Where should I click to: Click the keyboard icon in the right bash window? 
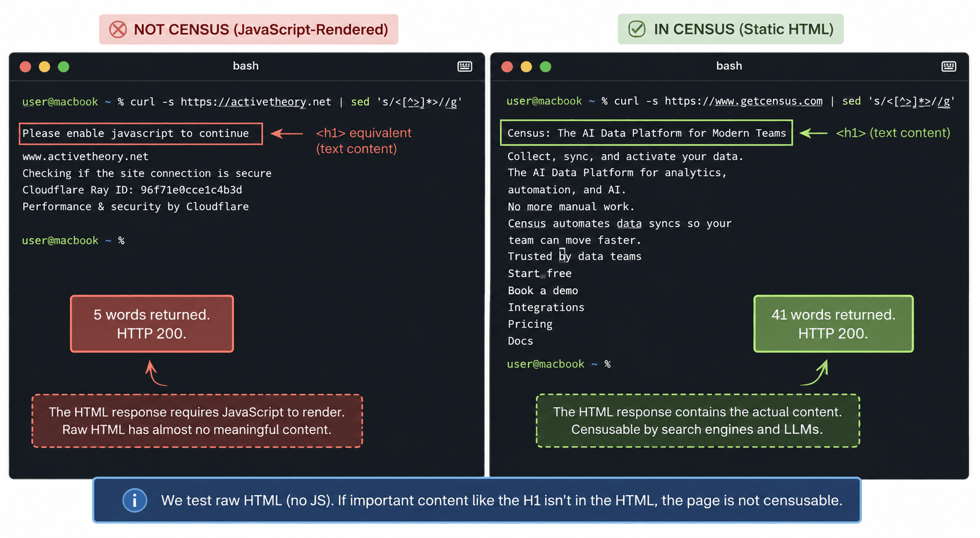point(949,67)
